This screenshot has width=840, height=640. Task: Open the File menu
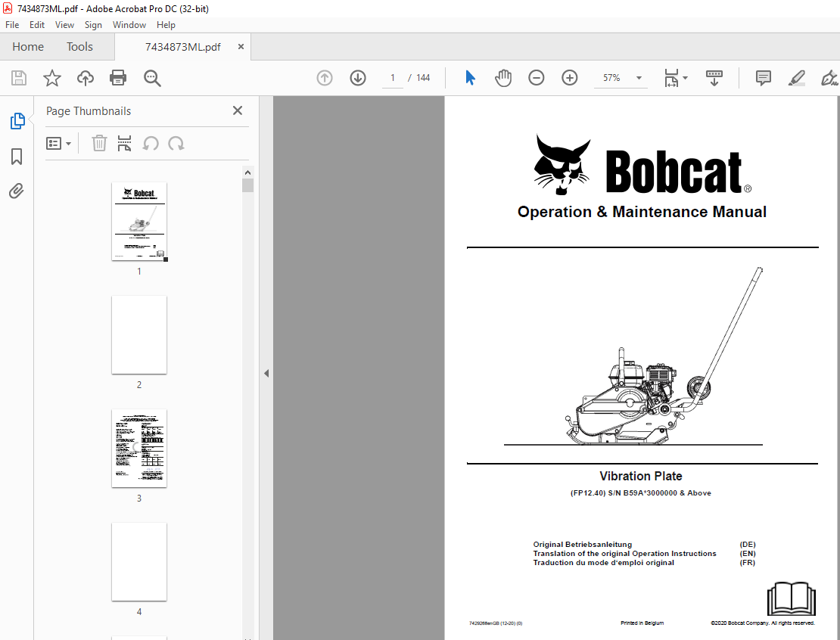point(12,25)
